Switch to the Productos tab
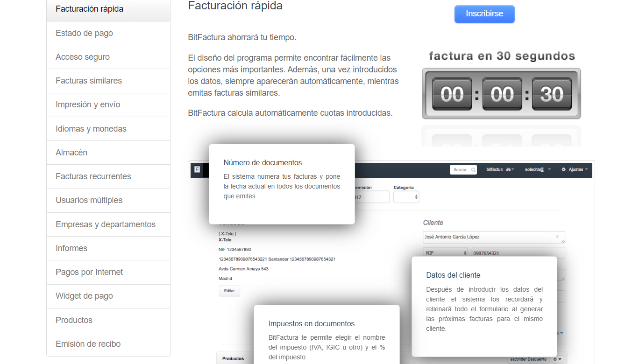Image resolution: width=632 pixels, height=364 pixels. tap(234, 358)
